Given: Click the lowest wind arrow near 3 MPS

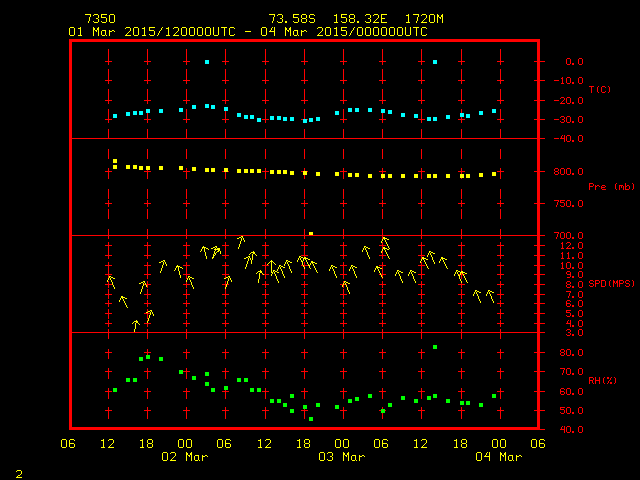Looking at the screenshot, I should [x=136, y=325].
